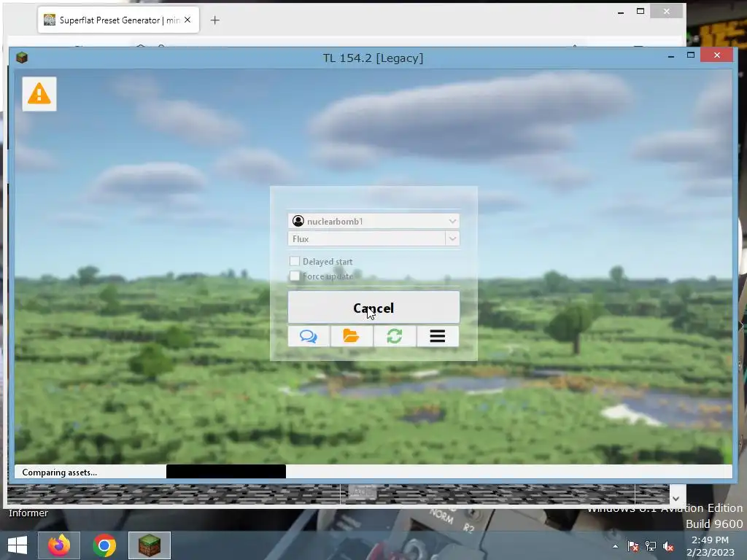Toggle the Delayed start checkbox
Viewport: 747px width, 560px height.
pyautogui.click(x=295, y=261)
